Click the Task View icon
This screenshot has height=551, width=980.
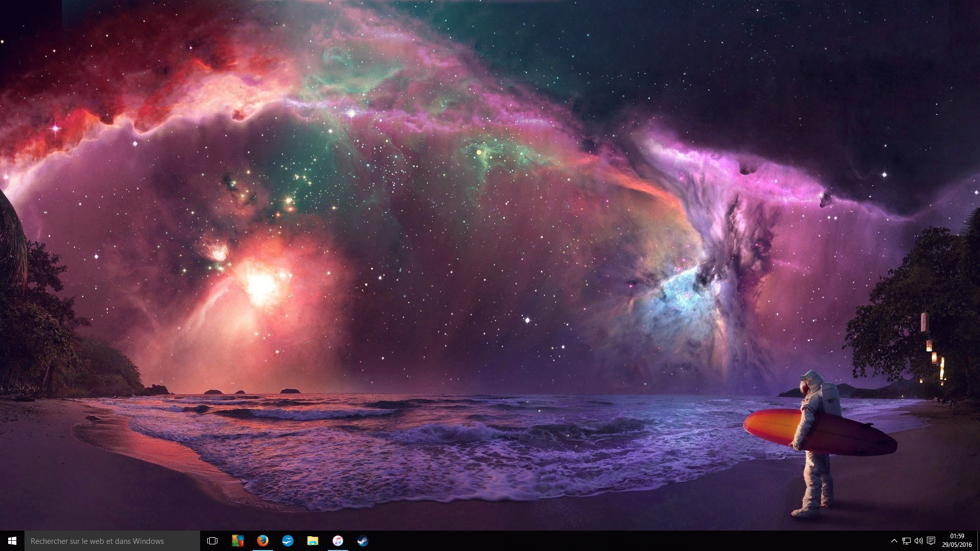212,541
